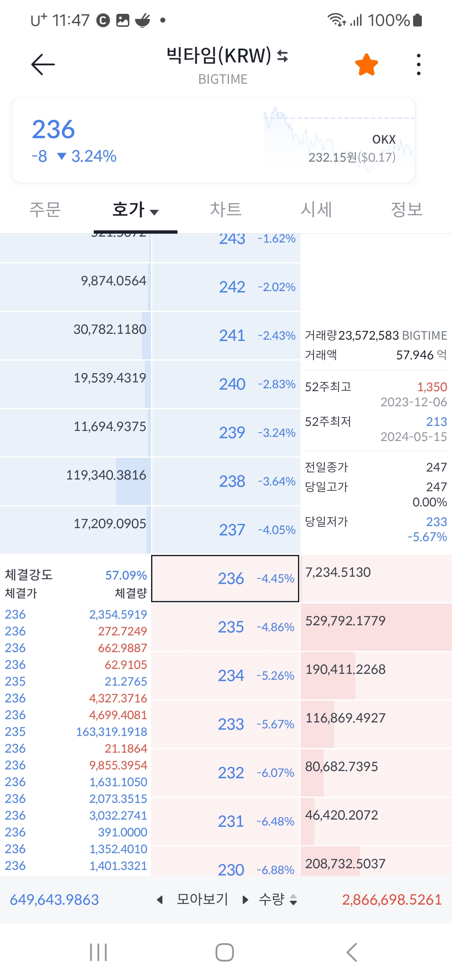
Task: Tap bid quantity 80,682.7395
Action: click(342, 767)
